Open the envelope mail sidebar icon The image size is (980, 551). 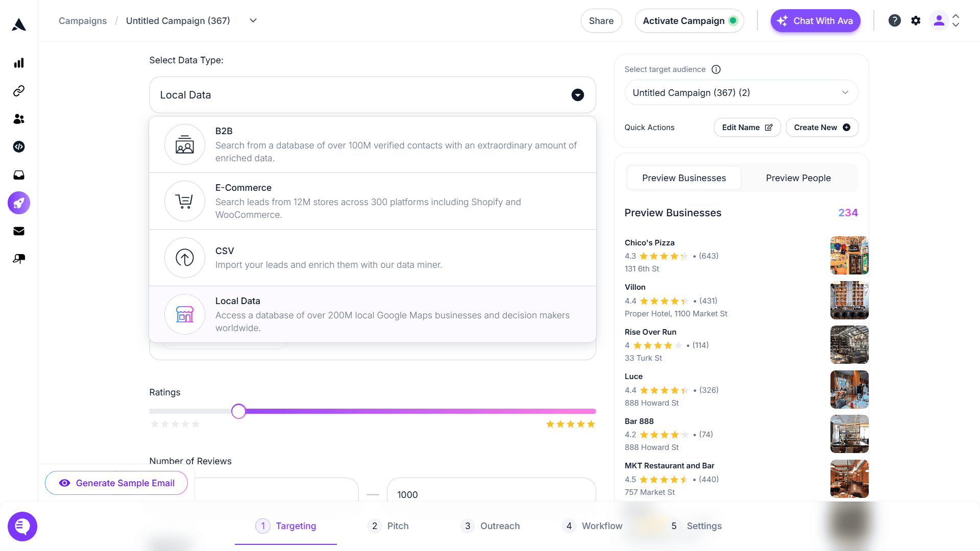coord(19,231)
